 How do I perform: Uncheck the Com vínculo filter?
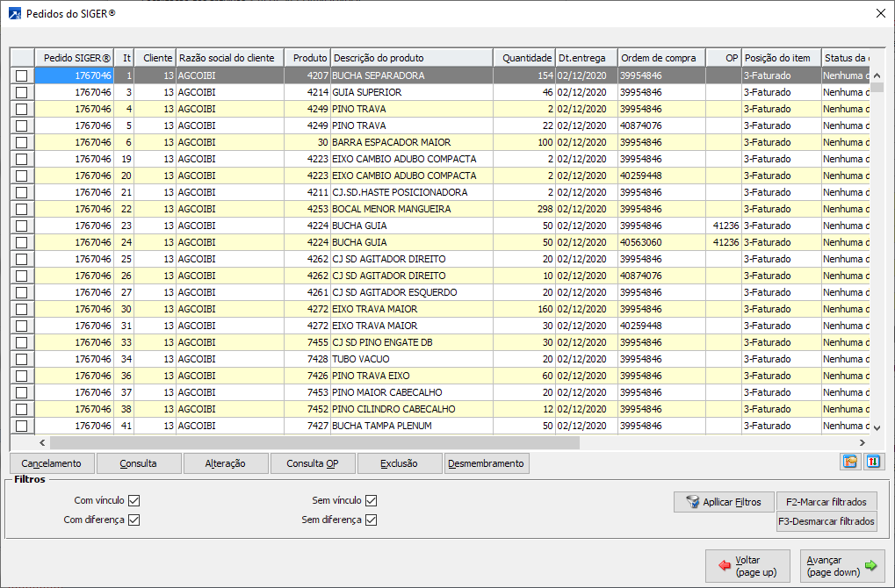(x=134, y=501)
